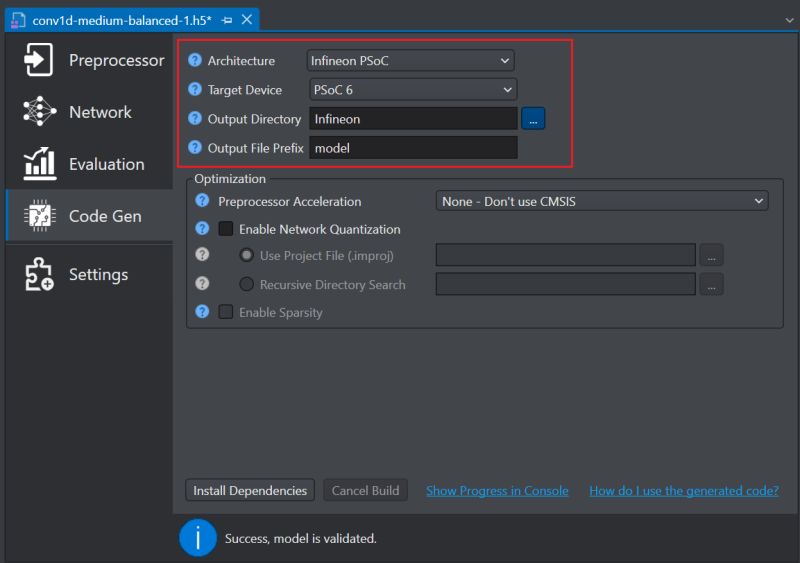Image resolution: width=800 pixels, height=563 pixels.
Task: Click the Output File Prefix field
Action: point(413,148)
